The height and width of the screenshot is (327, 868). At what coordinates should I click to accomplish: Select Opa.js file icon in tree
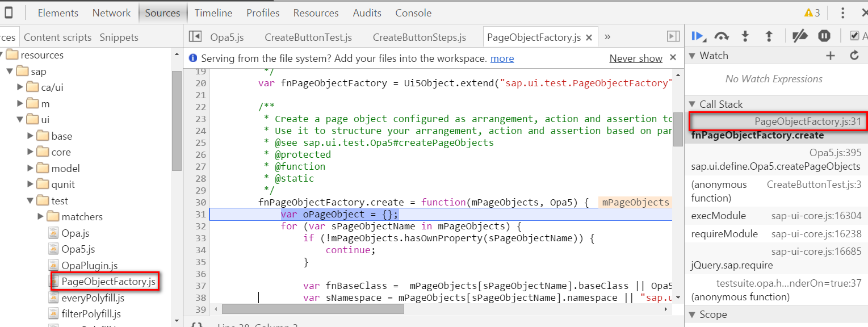coord(53,233)
